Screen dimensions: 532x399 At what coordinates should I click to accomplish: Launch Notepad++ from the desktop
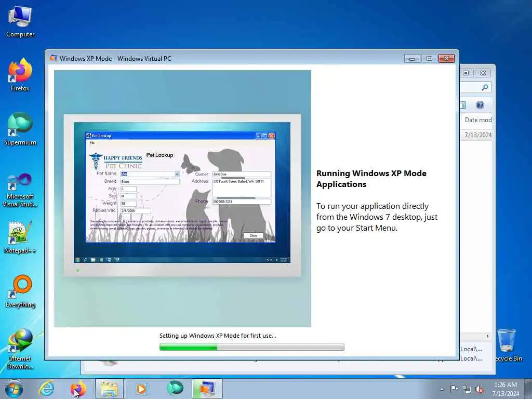[x=20, y=237]
